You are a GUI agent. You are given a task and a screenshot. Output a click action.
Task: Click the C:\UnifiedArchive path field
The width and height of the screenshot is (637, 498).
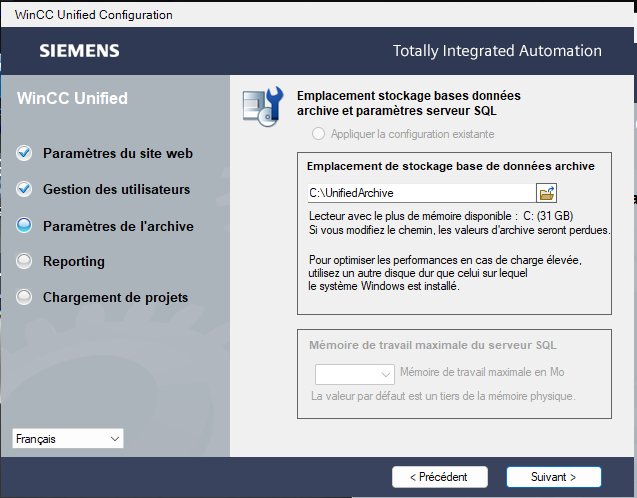pos(422,193)
